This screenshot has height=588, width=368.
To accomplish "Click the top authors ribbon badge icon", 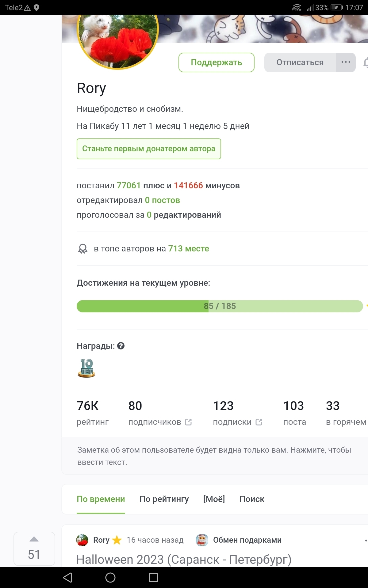I will pyautogui.click(x=83, y=249).
